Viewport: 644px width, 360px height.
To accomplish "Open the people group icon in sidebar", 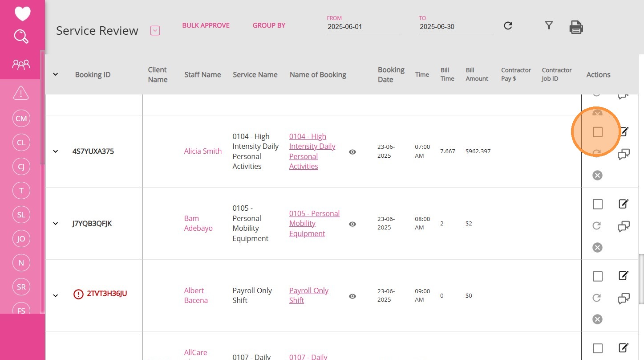I will [21, 65].
